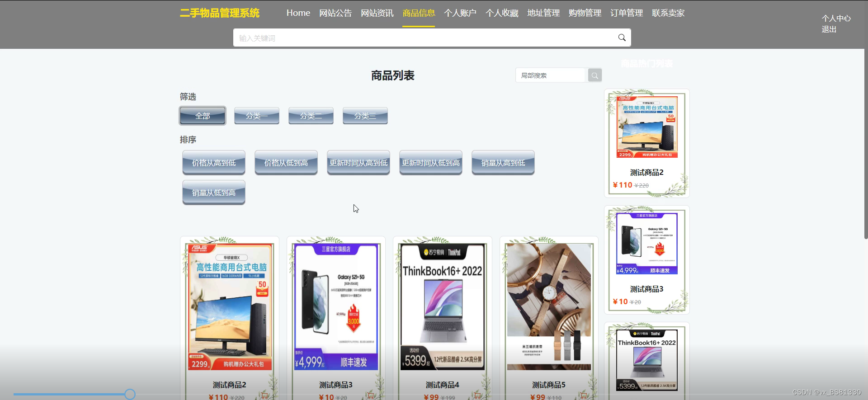Image resolution: width=868 pixels, height=400 pixels.
Task: Open the hot list 测试商品3 thumbnail
Action: click(x=647, y=244)
